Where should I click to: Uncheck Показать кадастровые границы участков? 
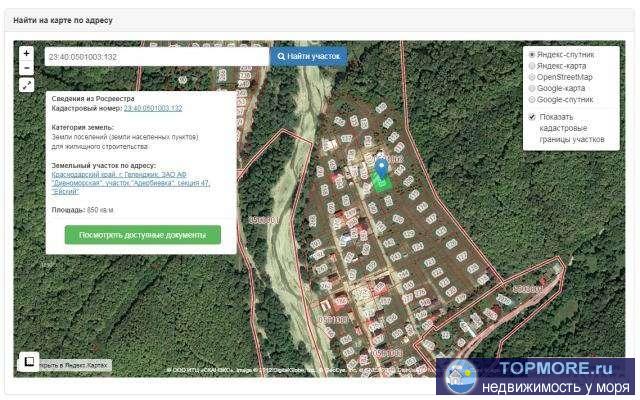pos(532,117)
